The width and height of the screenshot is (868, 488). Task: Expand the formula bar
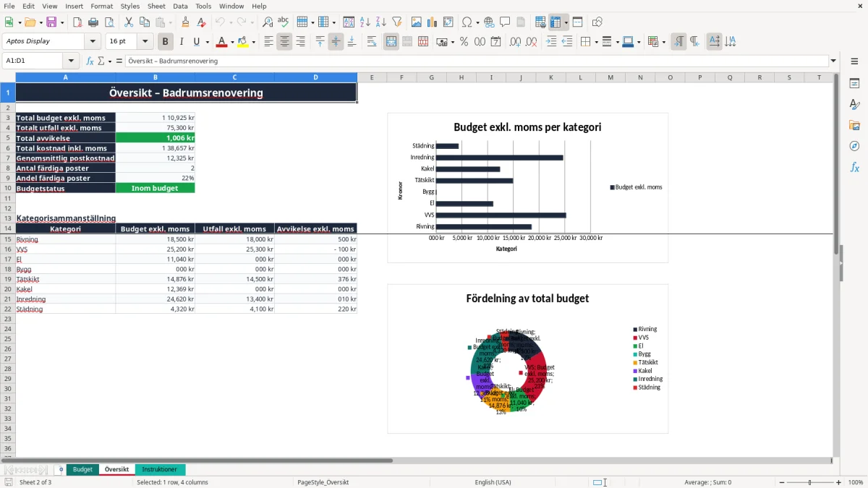[x=834, y=61]
